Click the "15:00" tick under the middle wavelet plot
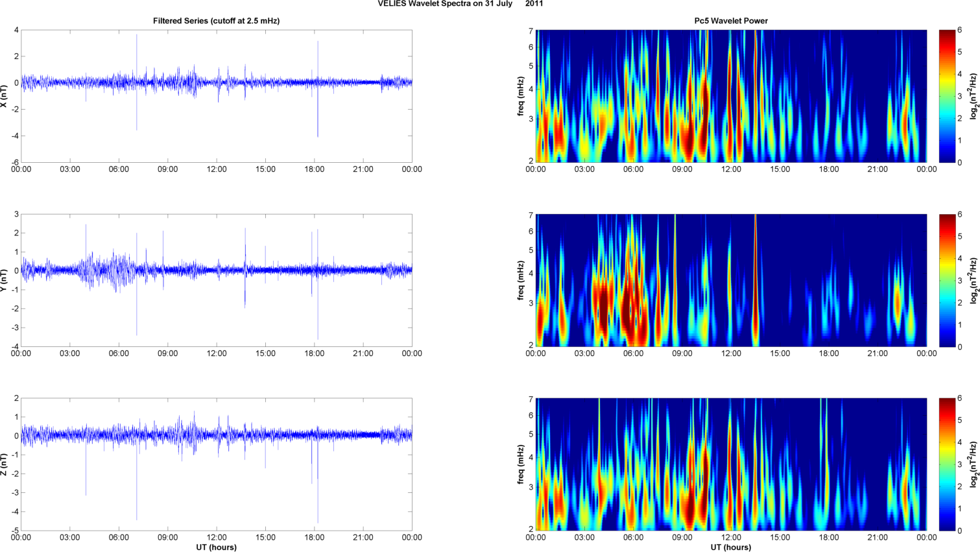This screenshot has height=552, width=980. tap(780, 354)
